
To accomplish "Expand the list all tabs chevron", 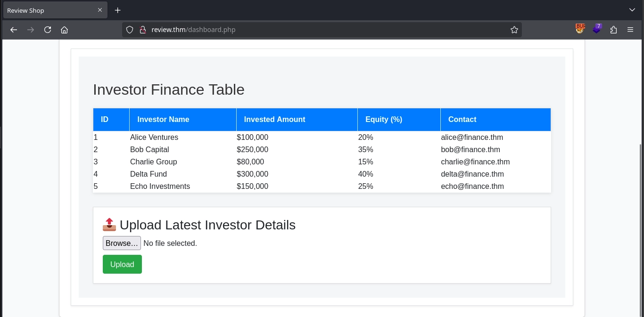I will 632,10.
